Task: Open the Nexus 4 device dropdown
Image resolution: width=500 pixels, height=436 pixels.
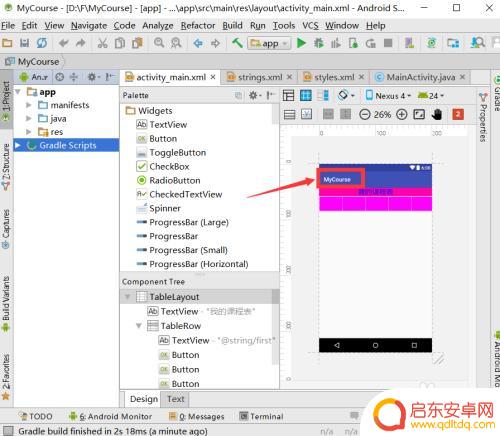Action: click(388, 96)
